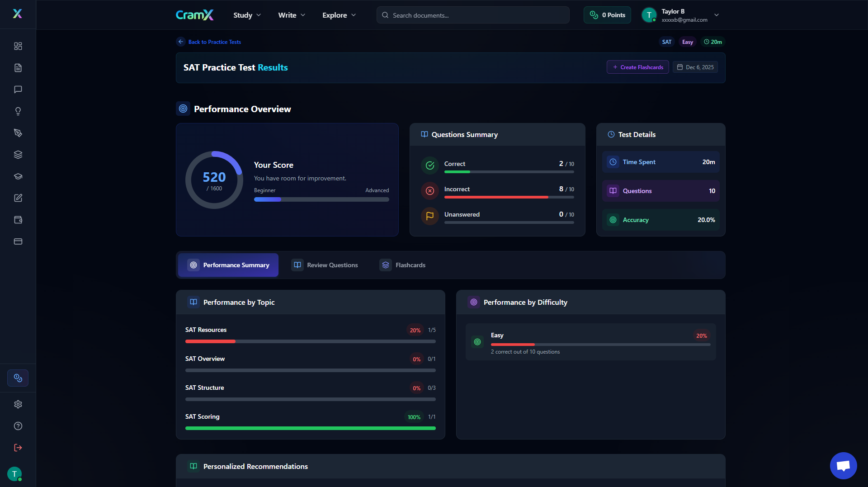Click the Time Spent clock icon
The image size is (868, 487).
(613, 162)
